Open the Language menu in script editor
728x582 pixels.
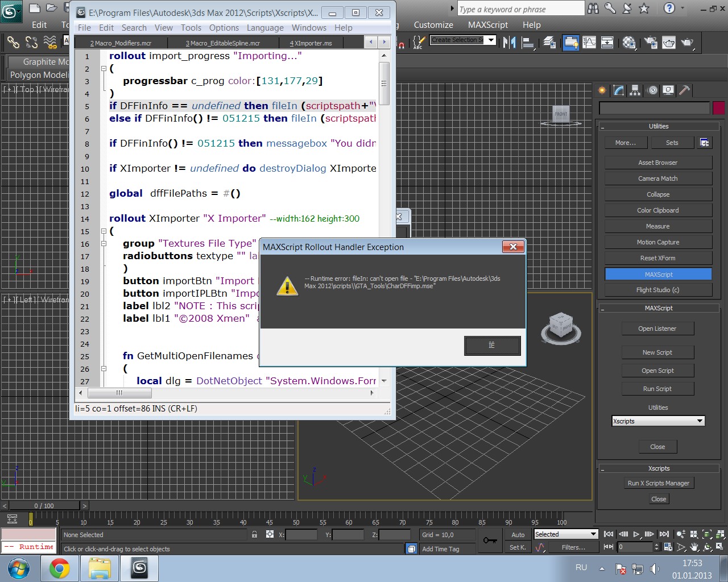pos(265,28)
